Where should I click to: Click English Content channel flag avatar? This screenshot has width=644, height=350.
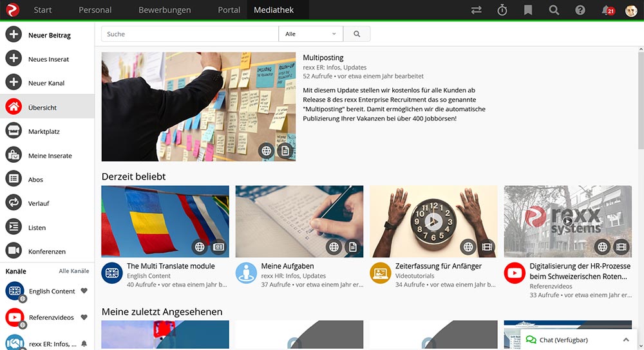click(15, 291)
